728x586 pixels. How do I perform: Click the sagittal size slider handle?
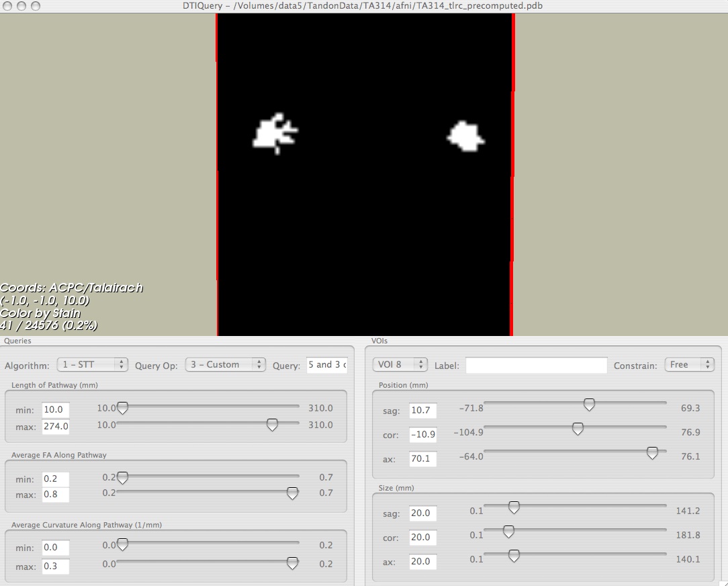tap(514, 507)
